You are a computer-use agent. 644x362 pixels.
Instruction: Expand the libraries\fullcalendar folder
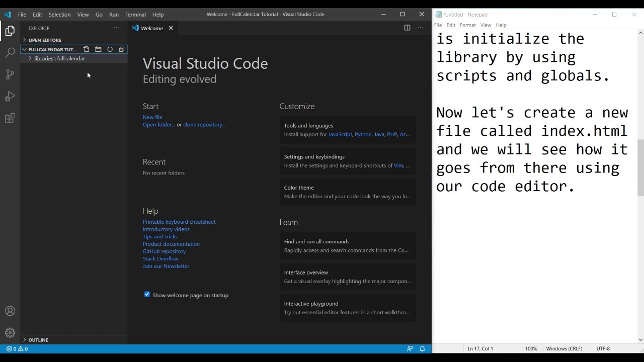74,58
